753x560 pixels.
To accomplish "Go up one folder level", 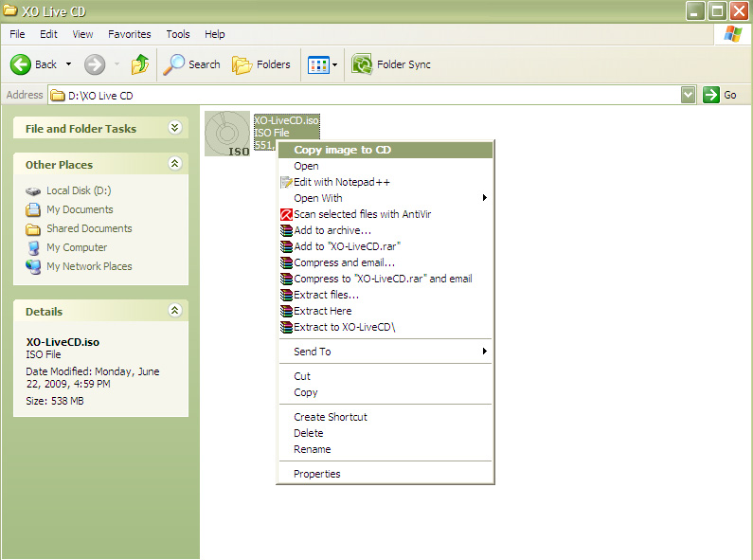I will [140, 64].
